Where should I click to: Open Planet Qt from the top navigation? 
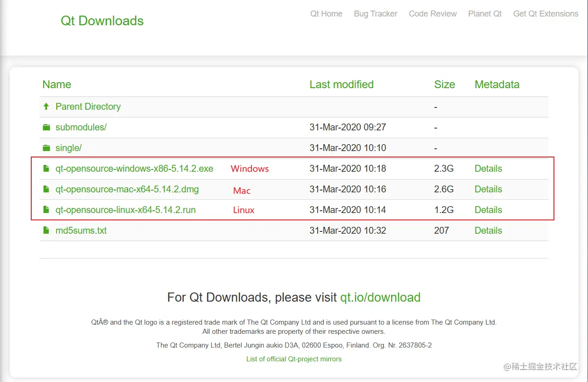(x=485, y=14)
